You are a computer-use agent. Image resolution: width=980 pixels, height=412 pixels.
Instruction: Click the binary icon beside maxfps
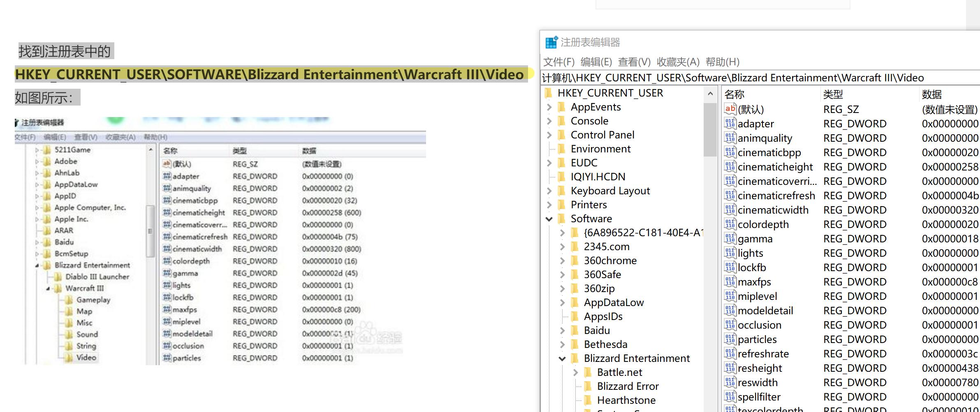(730, 282)
